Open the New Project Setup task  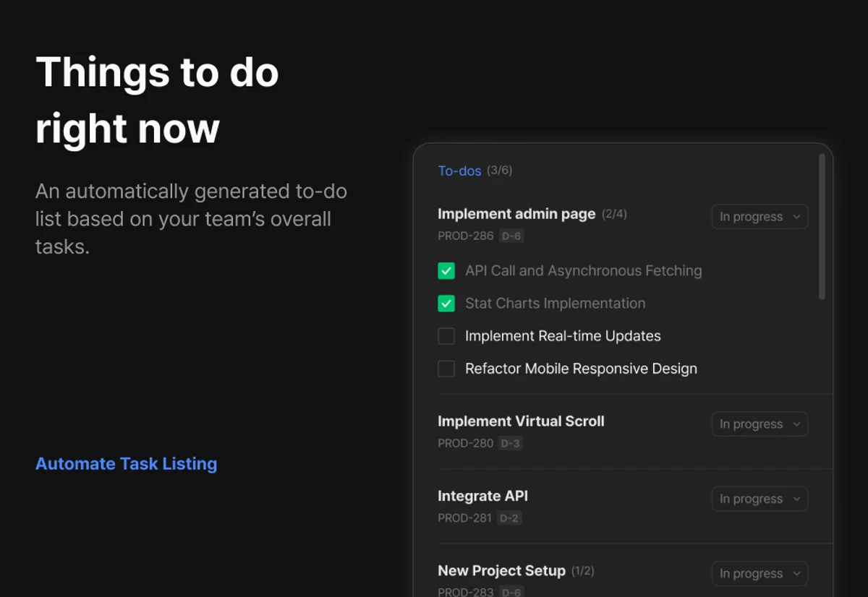tap(501, 571)
